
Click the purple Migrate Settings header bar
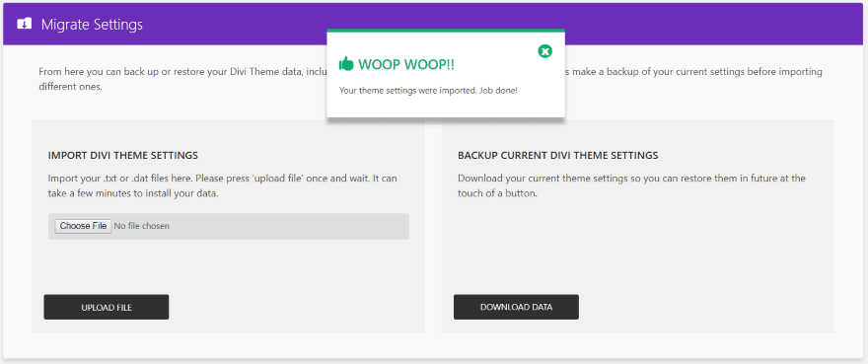434,25
